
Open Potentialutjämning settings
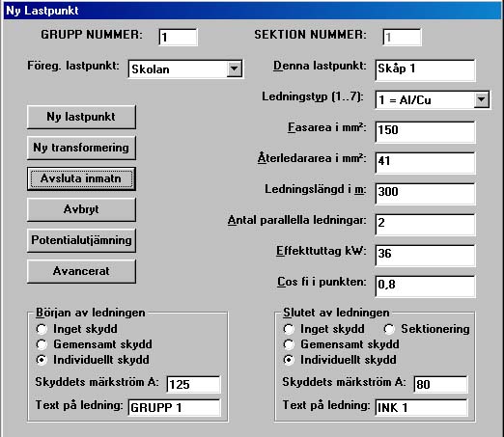tap(81, 240)
